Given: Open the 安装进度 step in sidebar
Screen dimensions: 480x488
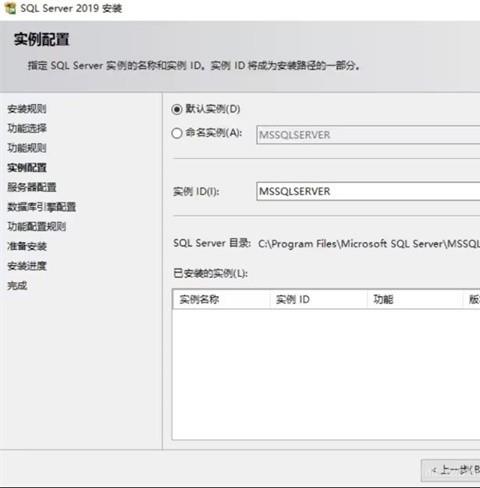Looking at the screenshot, I should (x=27, y=266).
